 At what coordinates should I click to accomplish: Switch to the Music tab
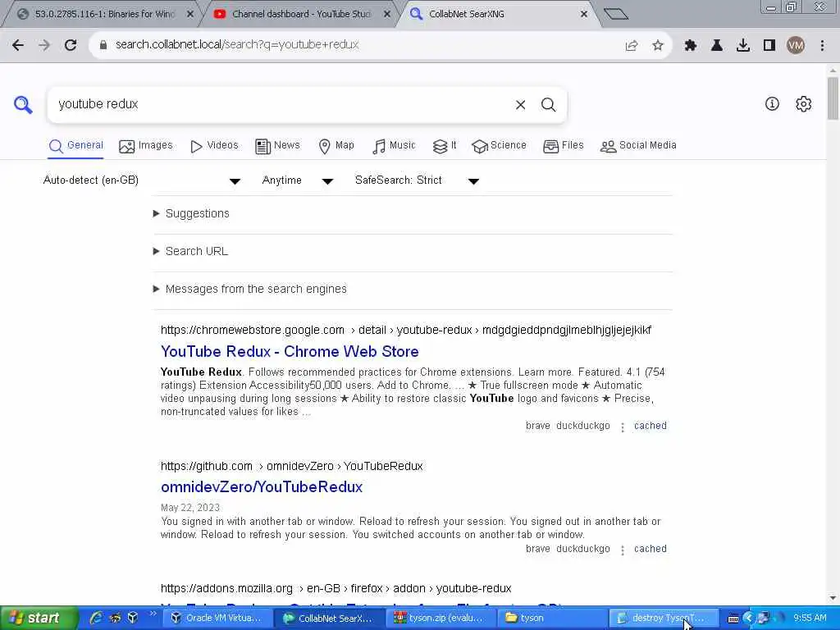pyautogui.click(x=394, y=146)
